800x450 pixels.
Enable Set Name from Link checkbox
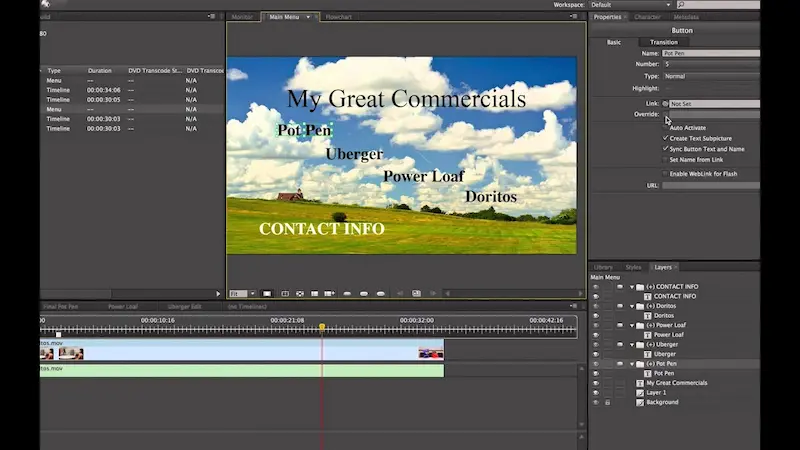[665, 160]
